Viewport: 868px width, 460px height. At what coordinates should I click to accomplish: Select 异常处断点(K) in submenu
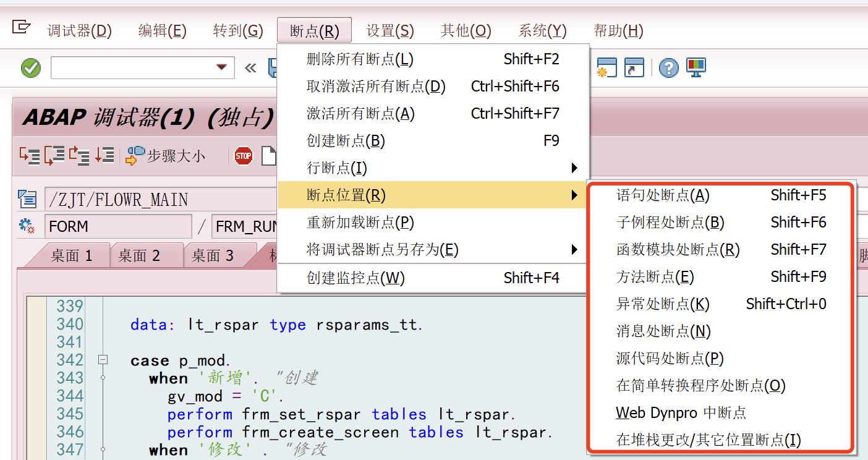tap(721, 304)
